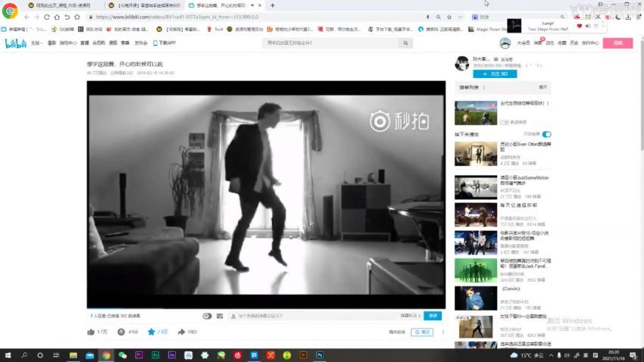Open the (Dancin) recommended video thumbnail
The width and height of the screenshot is (644, 362).
click(476, 298)
